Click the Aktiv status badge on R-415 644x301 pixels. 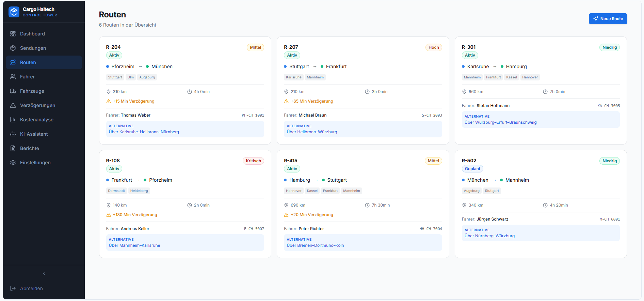click(x=292, y=169)
